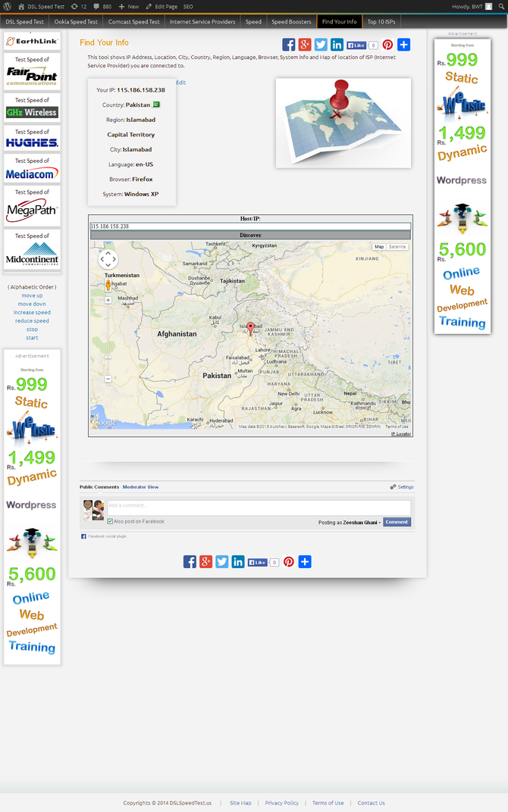The width and height of the screenshot is (508, 812).
Task: Open the Moderator View link
Action: [x=140, y=487]
